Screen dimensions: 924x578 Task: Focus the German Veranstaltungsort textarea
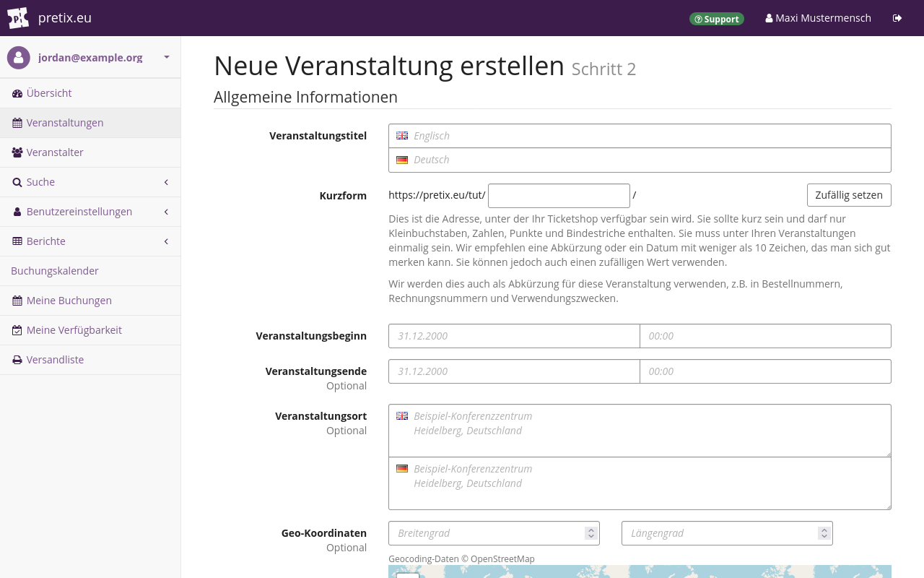[x=640, y=483]
